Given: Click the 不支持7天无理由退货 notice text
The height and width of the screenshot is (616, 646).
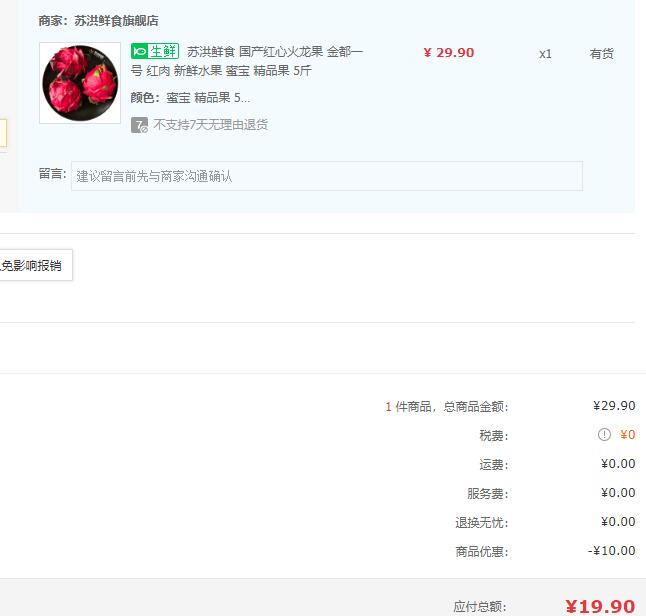Looking at the screenshot, I should 211,125.
